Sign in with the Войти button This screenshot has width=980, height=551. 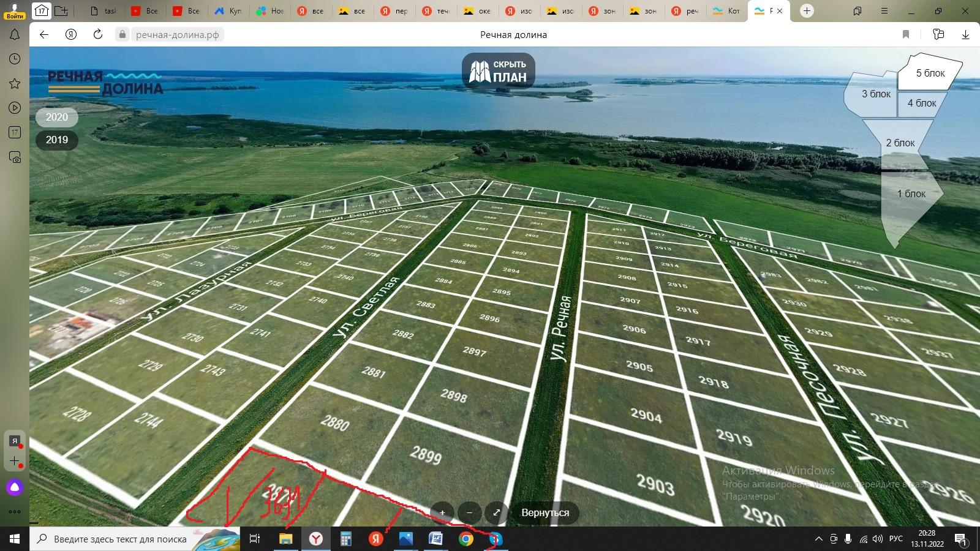(15, 11)
